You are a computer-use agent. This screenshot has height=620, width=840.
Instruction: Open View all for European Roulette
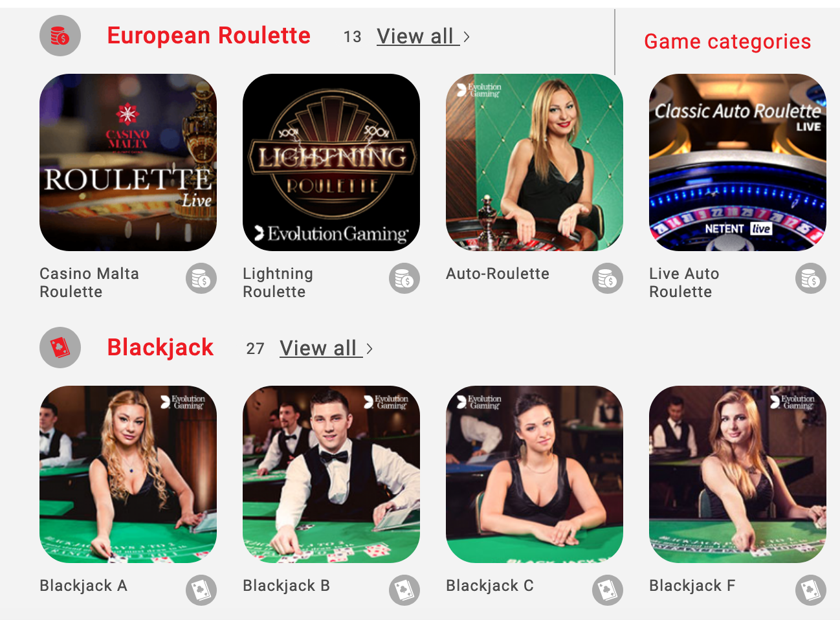click(x=418, y=36)
